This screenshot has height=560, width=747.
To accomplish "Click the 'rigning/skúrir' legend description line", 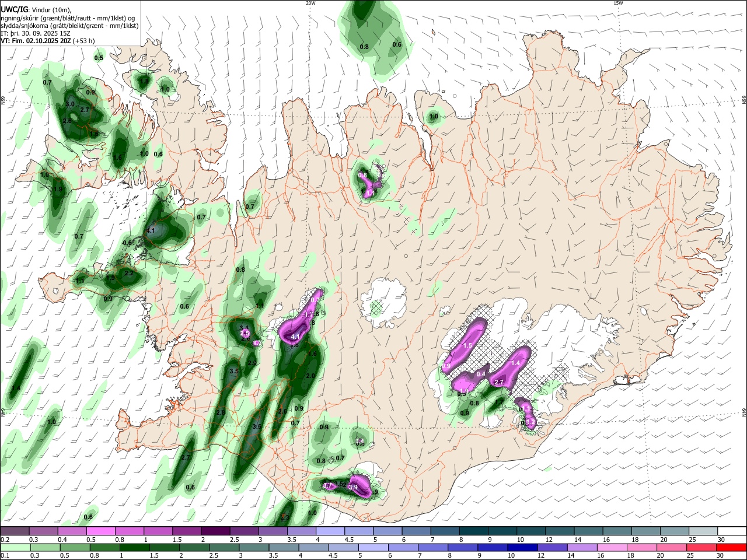I will pyautogui.click(x=68, y=18).
